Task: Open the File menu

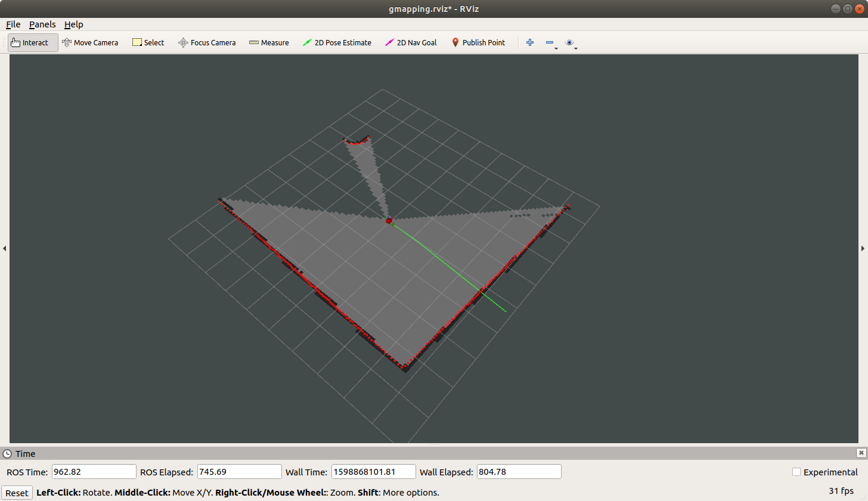Action: (x=13, y=24)
